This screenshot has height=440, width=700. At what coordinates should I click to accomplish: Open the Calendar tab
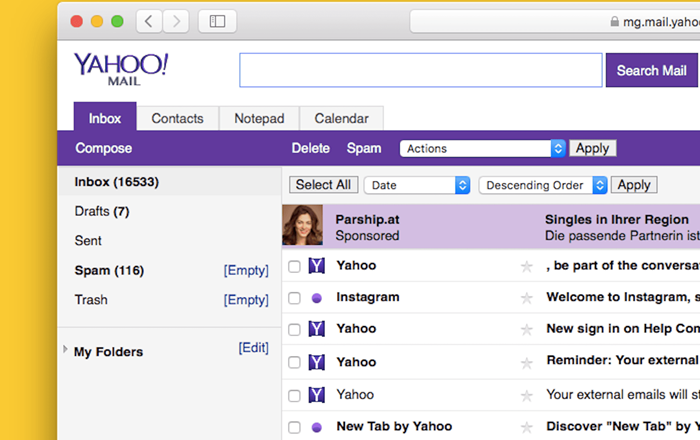(x=342, y=119)
